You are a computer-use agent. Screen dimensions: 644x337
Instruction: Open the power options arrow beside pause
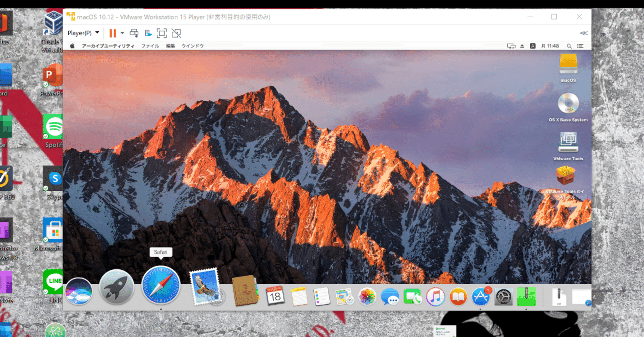[x=122, y=33]
